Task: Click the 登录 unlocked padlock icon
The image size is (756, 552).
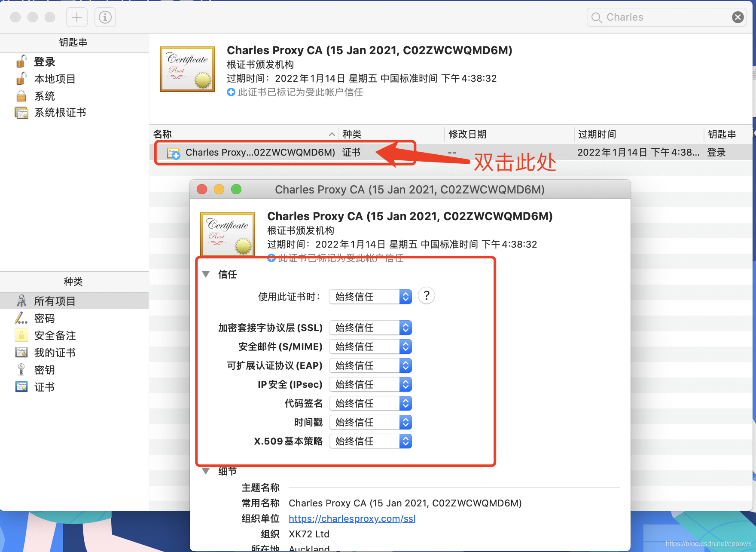Action: pos(21,61)
